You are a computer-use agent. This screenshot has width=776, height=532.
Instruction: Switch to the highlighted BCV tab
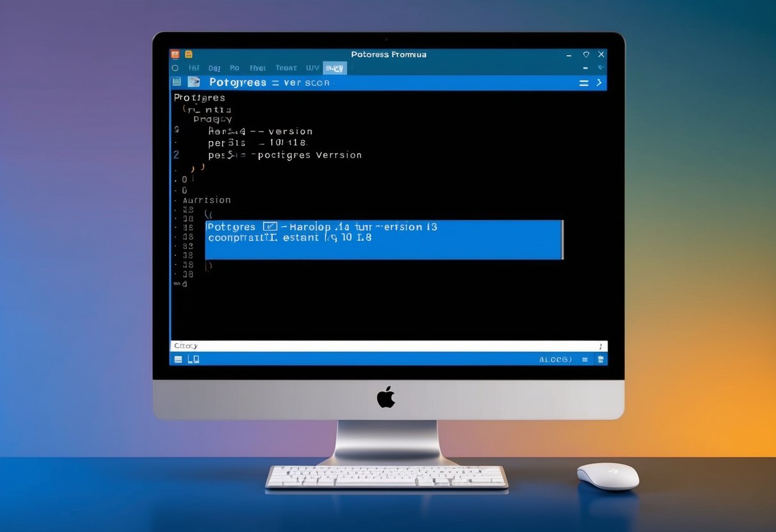coord(335,68)
